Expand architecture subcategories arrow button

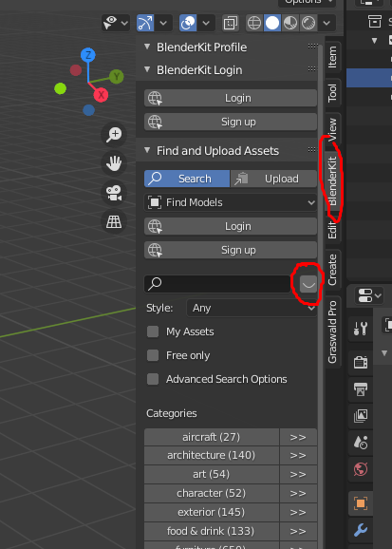click(x=298, y=455)
